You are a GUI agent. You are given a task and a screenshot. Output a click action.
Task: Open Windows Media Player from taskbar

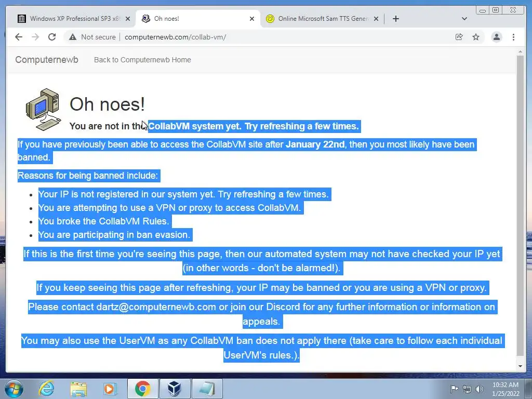tap(110, 389)
